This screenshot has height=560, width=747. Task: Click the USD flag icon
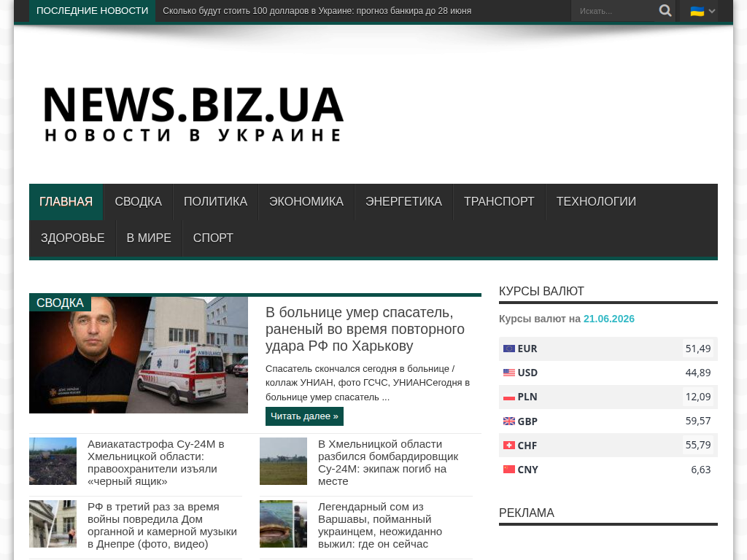click(508, 373)
